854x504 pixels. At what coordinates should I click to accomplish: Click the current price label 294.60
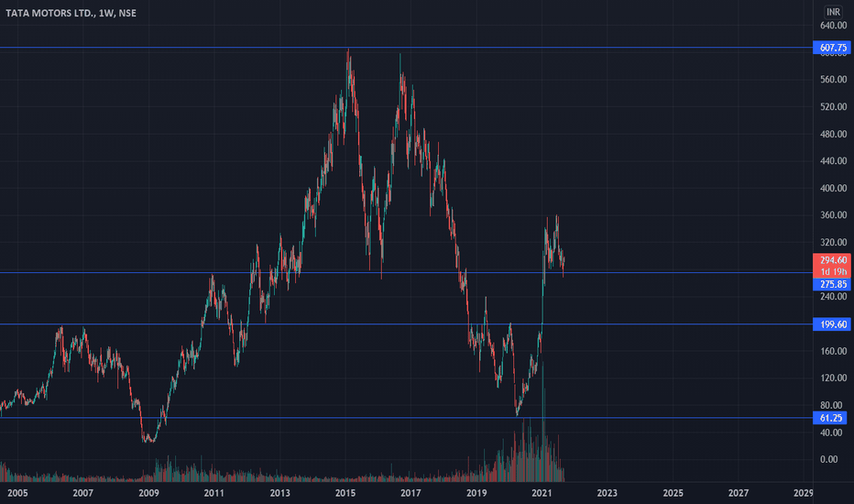pos(832,260)
